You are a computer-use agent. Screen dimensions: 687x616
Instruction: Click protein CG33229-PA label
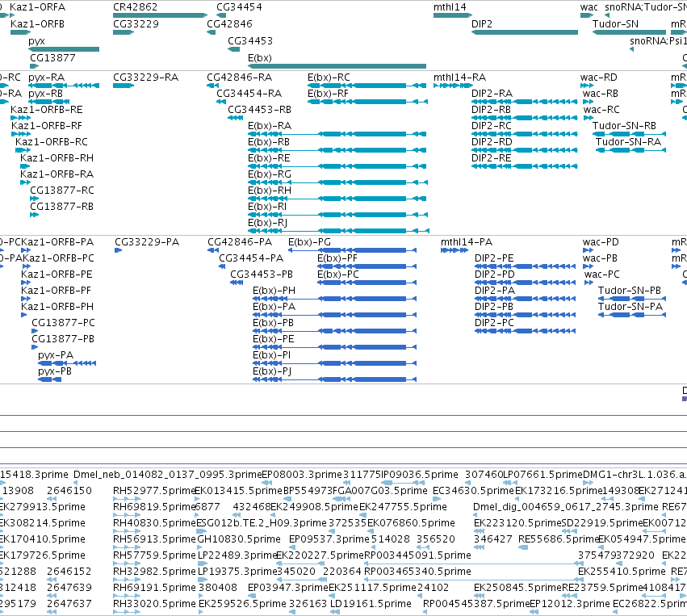[x=147, y=242]
